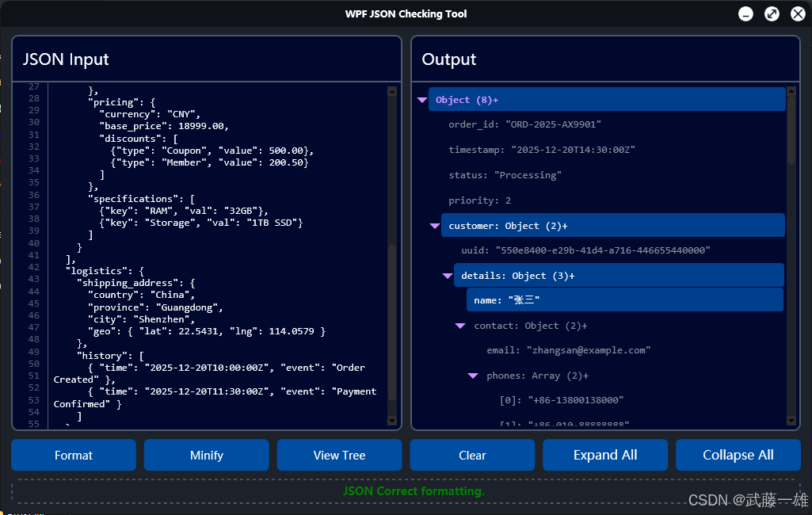Click the Output scrollbar up arrow
The image size is (812, 515).
pyautogui.click(x=791, y=91)
